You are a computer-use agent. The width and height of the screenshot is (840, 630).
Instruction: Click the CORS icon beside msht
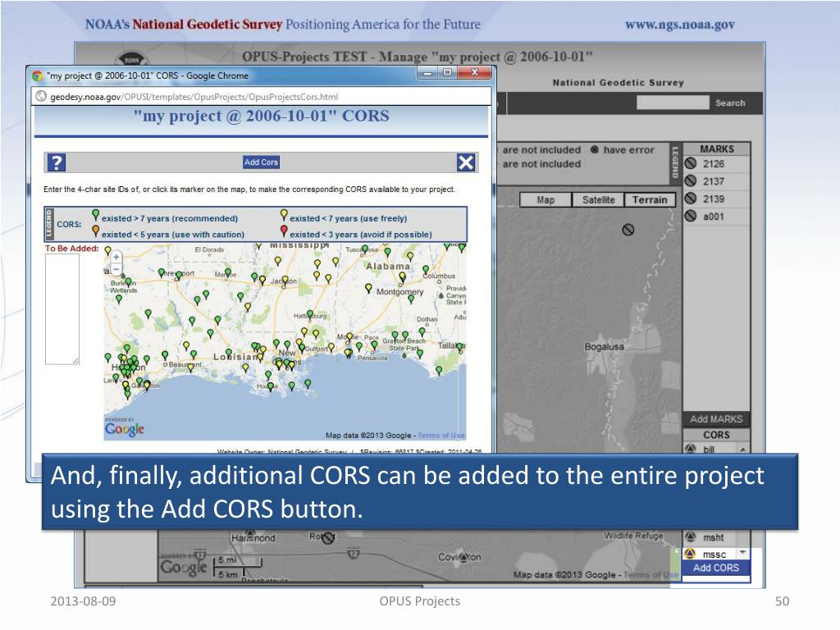691,536
